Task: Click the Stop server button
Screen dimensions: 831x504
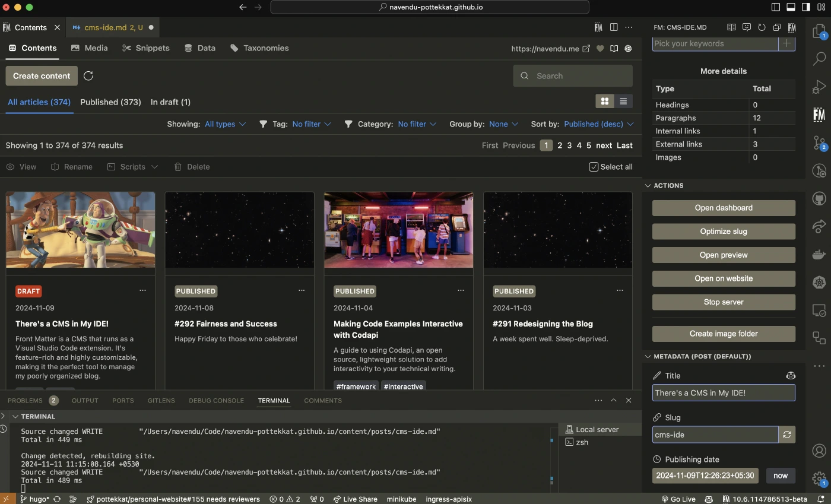Action: (x=724, y=302)
